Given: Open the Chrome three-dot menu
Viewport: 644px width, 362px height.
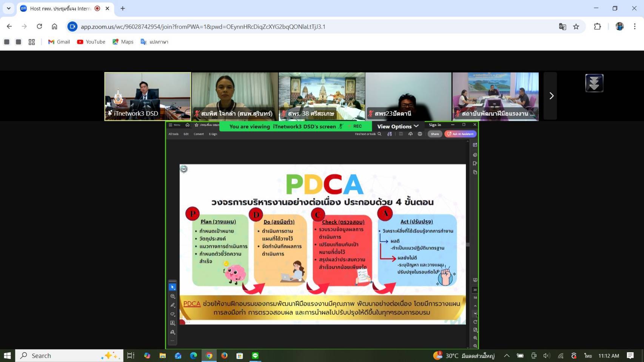Looking at the screenshot, I should pyautogui.click(x=635, y=26).
